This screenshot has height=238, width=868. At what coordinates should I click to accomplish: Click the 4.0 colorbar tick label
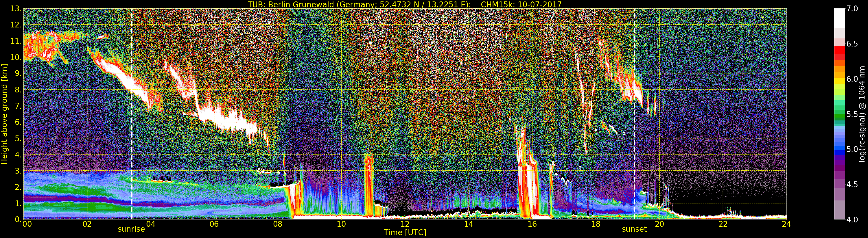click(x=852, y=220)
